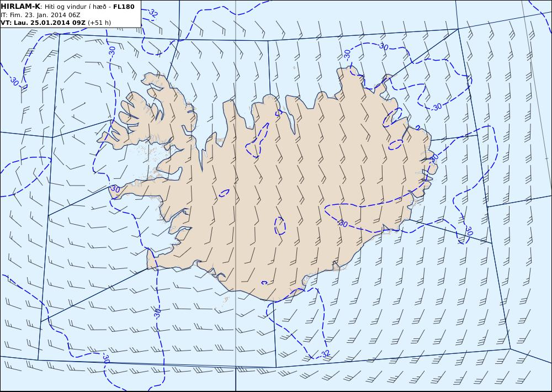
Task: Click the -32 isotherm label south of Iceland
Action: [325, 353]
